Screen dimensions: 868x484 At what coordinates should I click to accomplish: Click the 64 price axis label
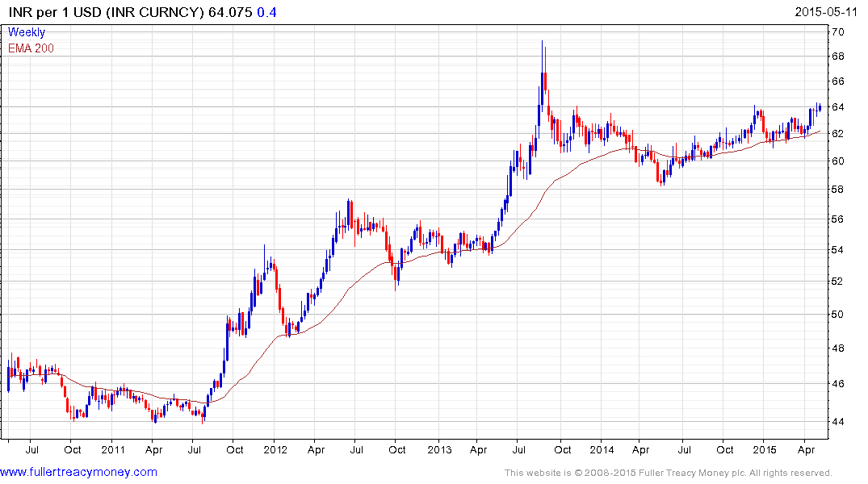click(837, 106)
